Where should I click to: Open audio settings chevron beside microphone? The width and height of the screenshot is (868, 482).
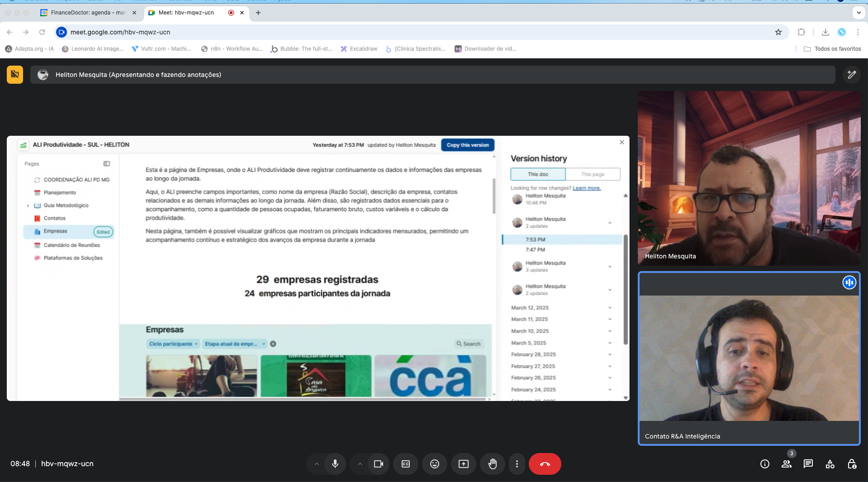(317, 464)
